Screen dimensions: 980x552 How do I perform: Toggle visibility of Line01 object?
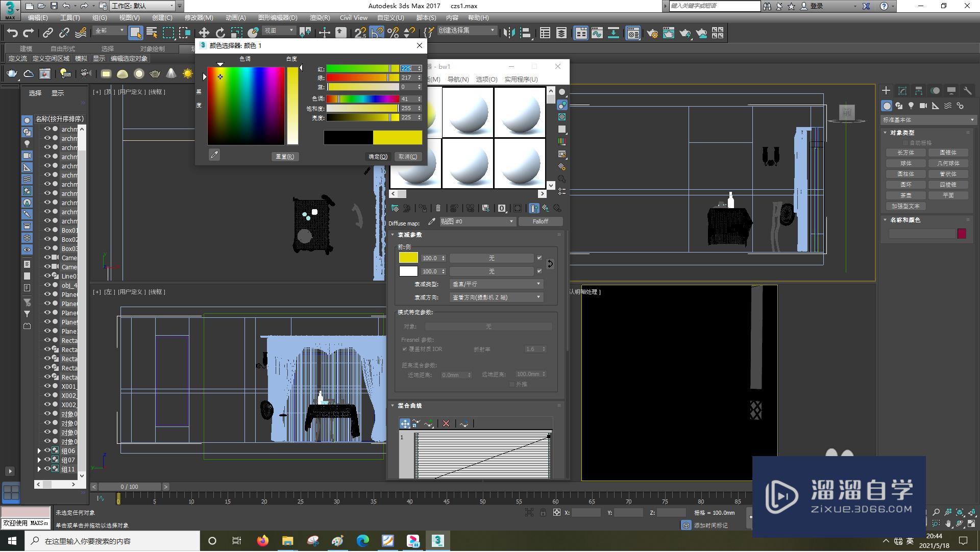[x=47, y=276]
